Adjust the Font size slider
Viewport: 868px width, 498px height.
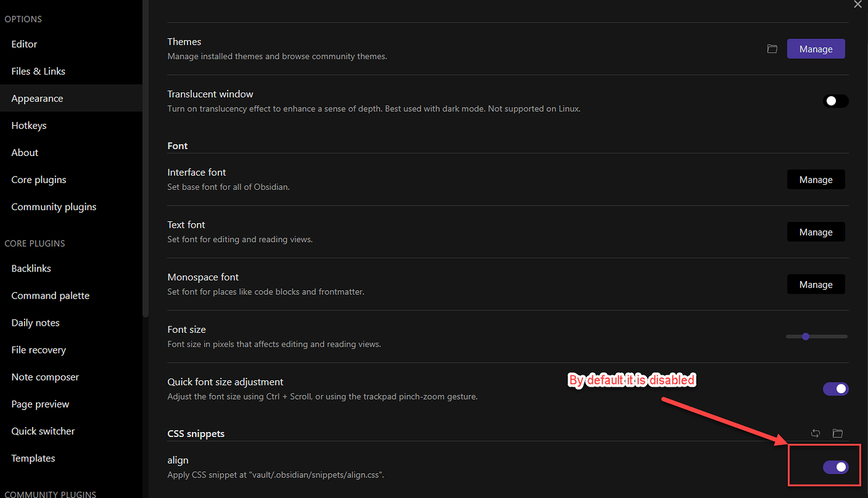[x=817, y=337]
